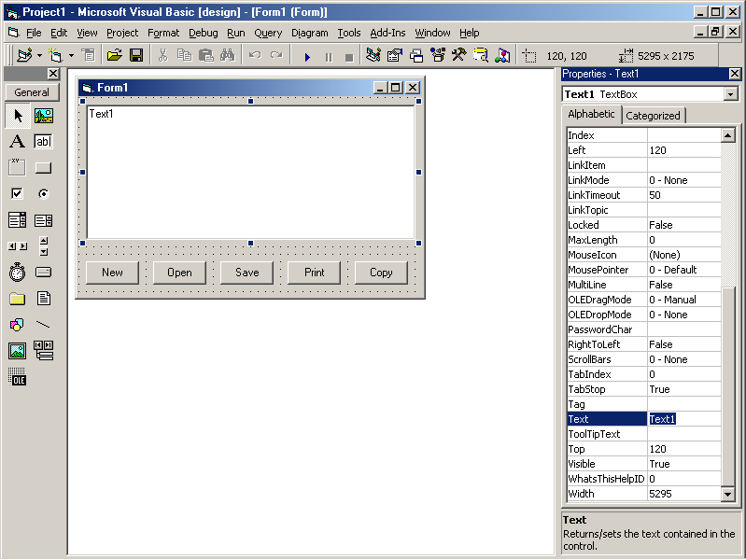This screenshot has width=746, height=560.
Task: Select the ComboBox tool in the toolbox
Action: (x=18, y=220)
